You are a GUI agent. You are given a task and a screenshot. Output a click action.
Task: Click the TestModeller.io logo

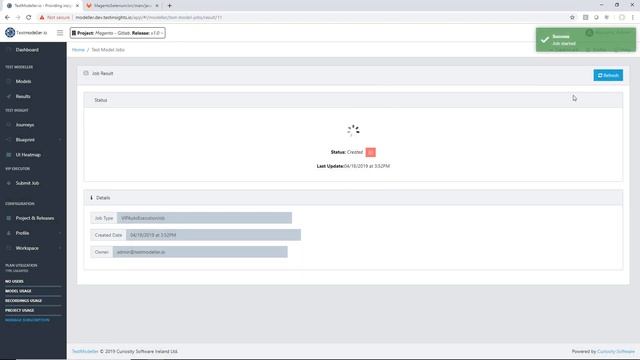(27, 33)
